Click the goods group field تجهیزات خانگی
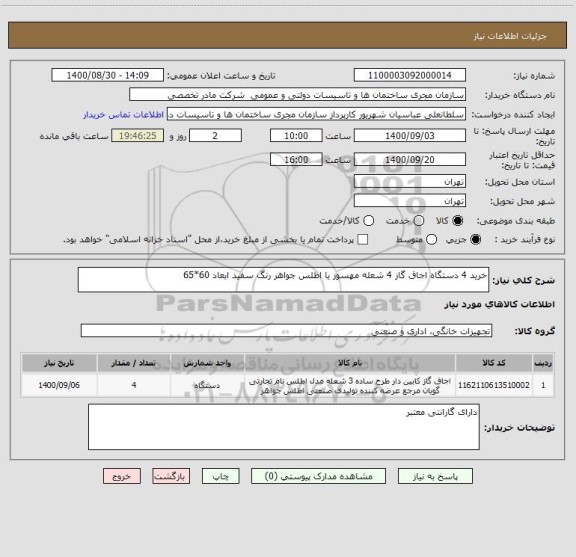The width and height of the screenshot is (576, 557). [286, 331]
